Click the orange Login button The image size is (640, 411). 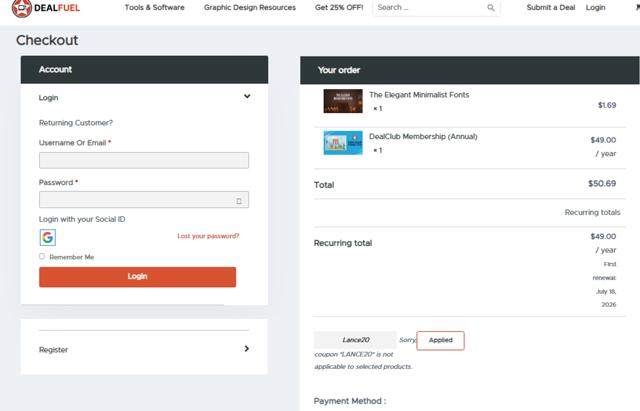point(138,277)
